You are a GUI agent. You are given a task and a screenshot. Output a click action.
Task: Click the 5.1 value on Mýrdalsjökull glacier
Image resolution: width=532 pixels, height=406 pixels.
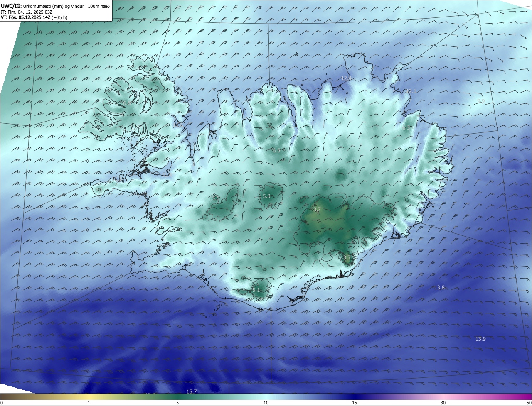pyautogui.click(x=256, y=290)
